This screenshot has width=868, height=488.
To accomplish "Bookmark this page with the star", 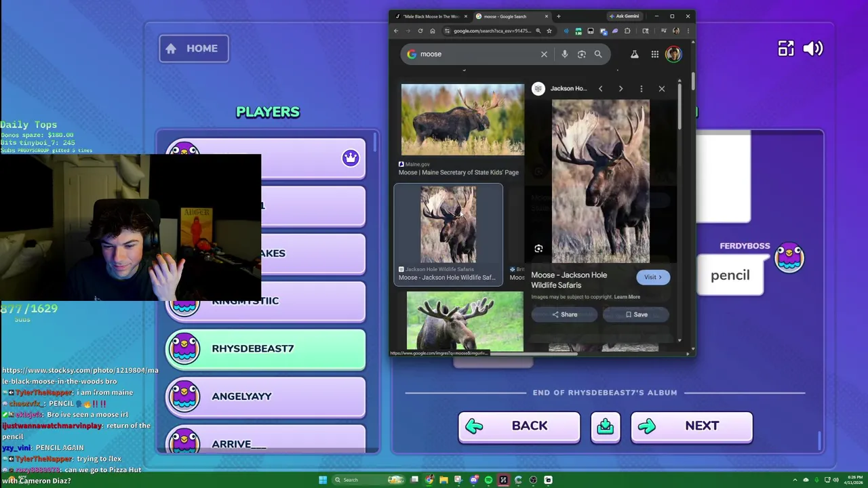I will (x=549, y=30).
